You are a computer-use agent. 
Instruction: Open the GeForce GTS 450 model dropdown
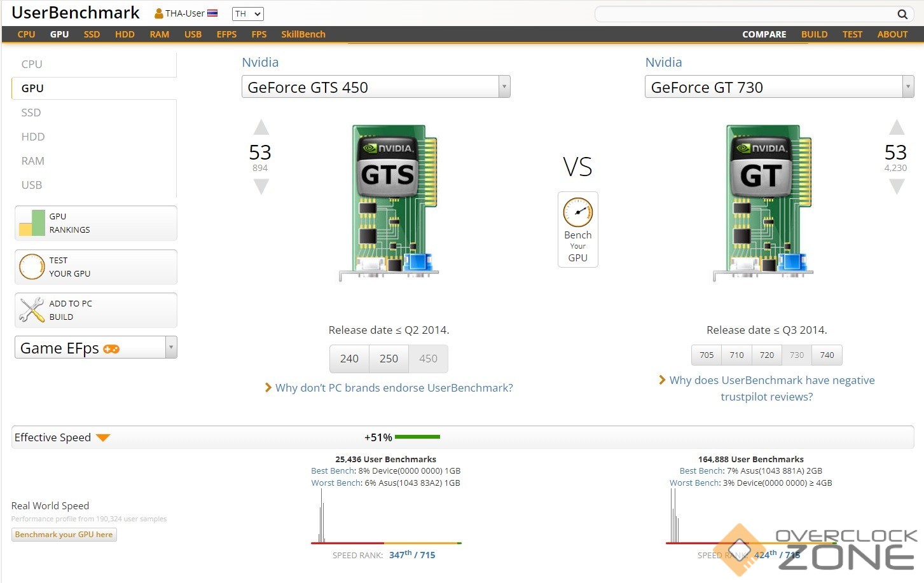pyautogui.click(x=504, y=86)
